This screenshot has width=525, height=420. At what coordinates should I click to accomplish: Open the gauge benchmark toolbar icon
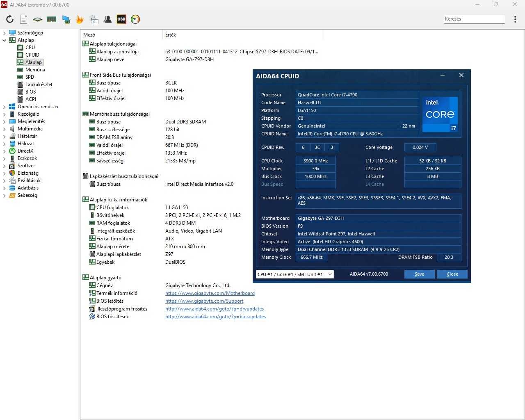click(135, 19)
